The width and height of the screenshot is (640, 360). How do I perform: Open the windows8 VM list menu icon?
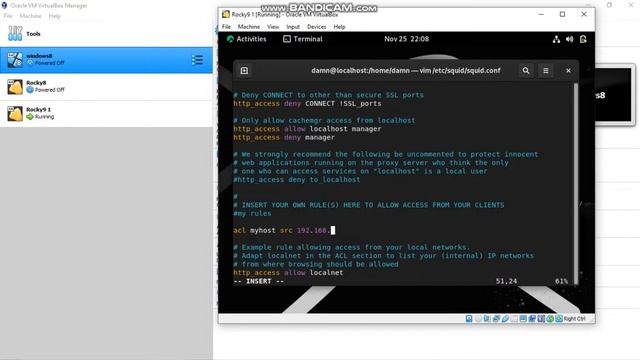tap(197, 60)
